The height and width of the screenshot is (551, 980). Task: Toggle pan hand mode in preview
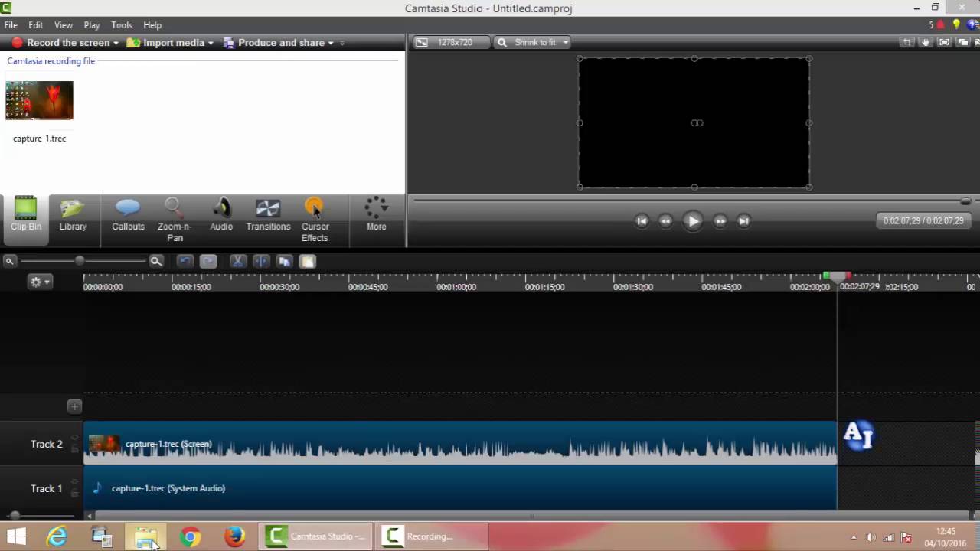[x=926, y=43]
